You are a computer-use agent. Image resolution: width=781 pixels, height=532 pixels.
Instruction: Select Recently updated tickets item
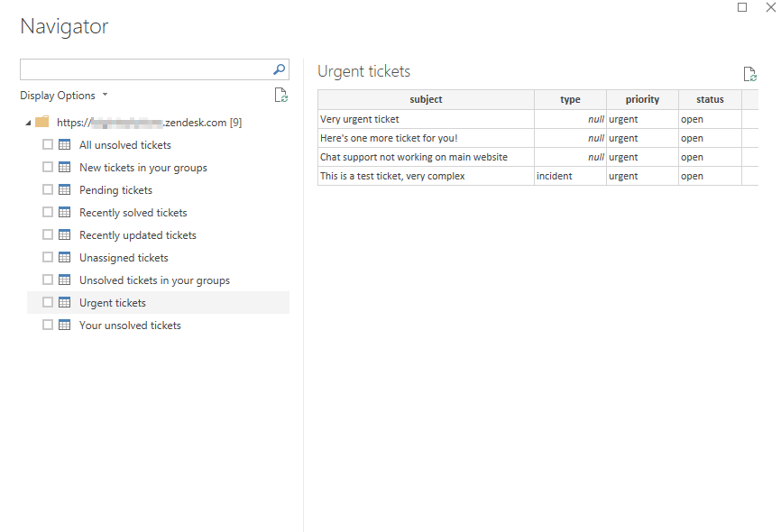pos(137,235)
